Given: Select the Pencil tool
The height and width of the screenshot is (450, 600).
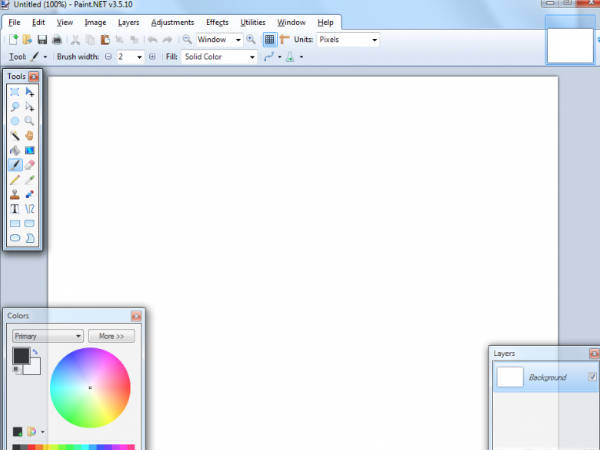Looking at the screenshot, I should coord(15,179).
